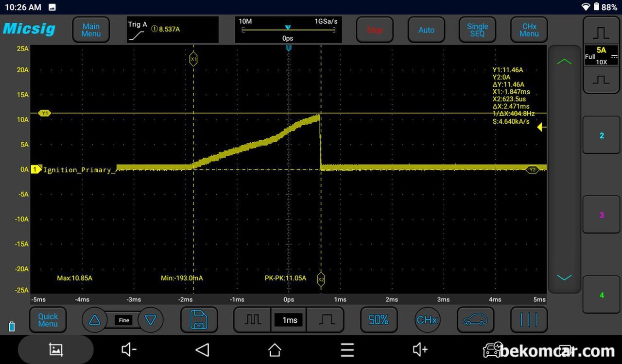Tap the Max:10.85A measurement
Viewport: 622px width, 364px height.
coord(74,278)
